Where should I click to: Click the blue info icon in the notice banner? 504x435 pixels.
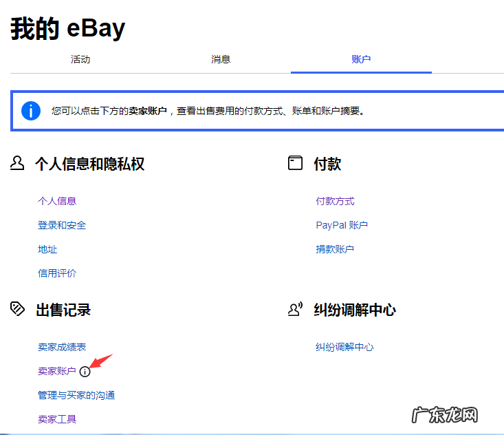click(31, 111)
